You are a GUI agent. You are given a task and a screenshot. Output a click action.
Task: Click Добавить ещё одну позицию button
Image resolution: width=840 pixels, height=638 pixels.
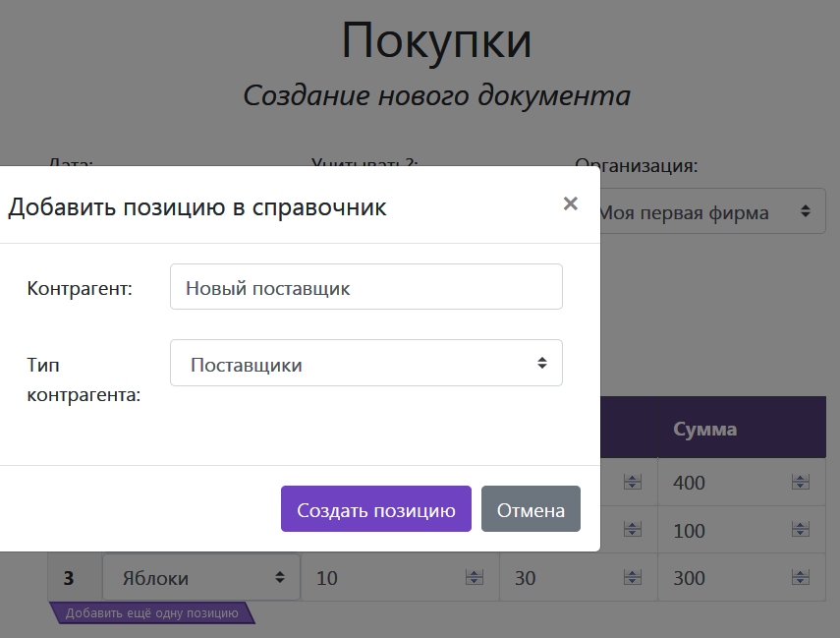pos(152,613)
